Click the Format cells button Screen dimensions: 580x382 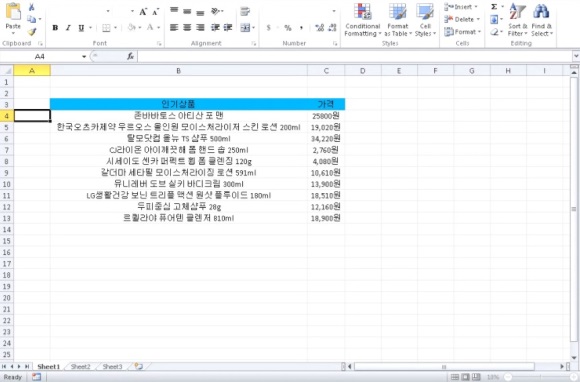[x=463, y=32]
